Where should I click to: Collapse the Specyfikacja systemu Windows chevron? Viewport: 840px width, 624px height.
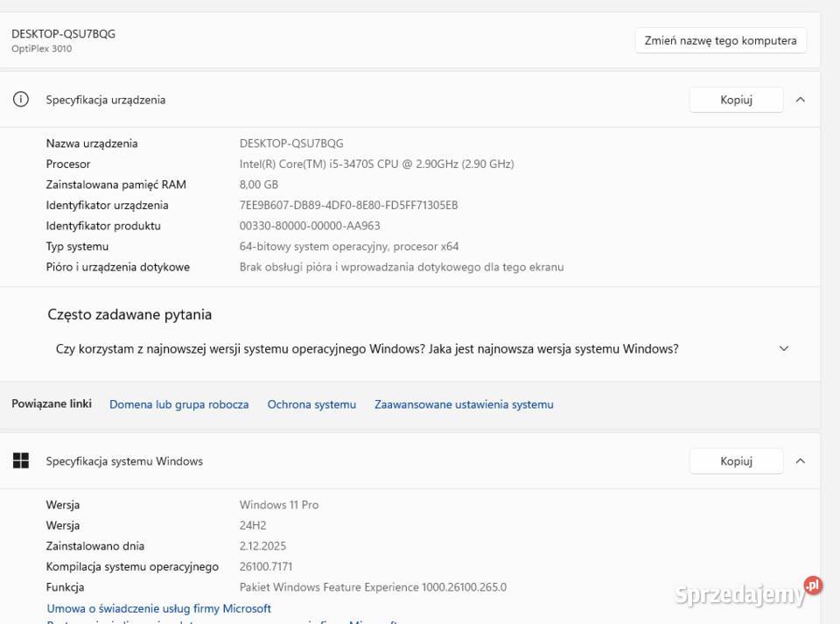pos(800,461)
